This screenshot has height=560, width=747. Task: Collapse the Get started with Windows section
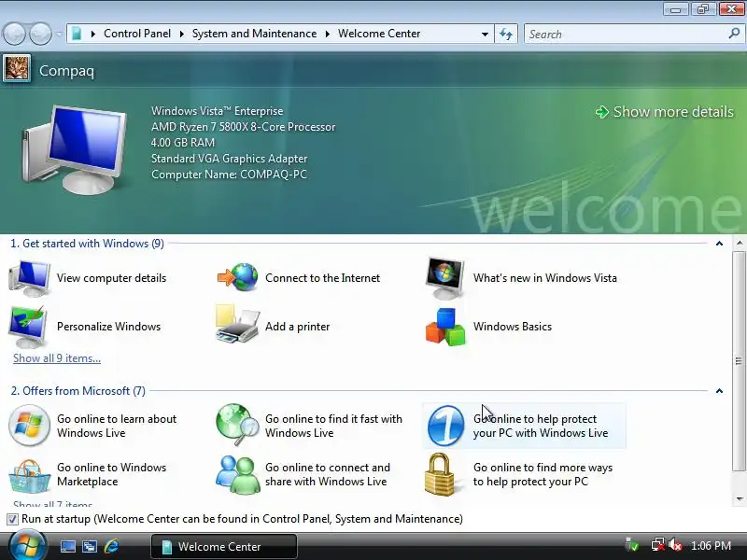(719, 244)
